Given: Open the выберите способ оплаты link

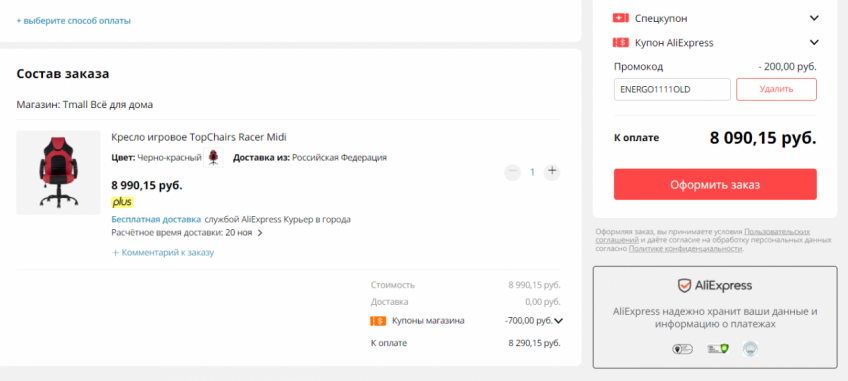Looking at the screenshot, I should point(74,21).
